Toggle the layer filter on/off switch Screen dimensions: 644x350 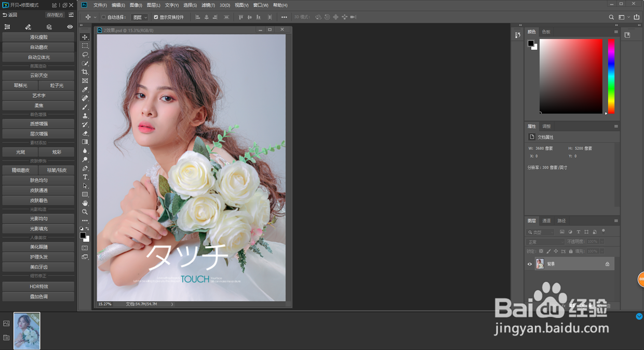(x=603, y=231)
